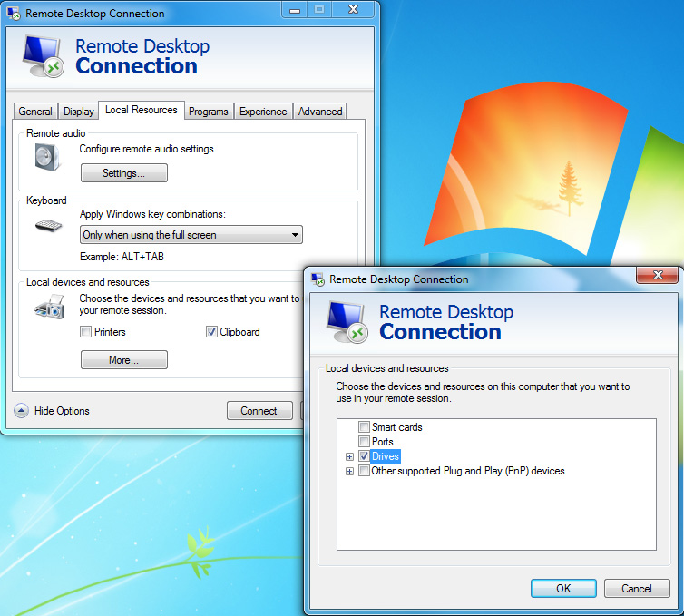The height and width of the screenshot is (616, 684).
Task: Expand the Drives tree node
Action: (x=349, y=456)
